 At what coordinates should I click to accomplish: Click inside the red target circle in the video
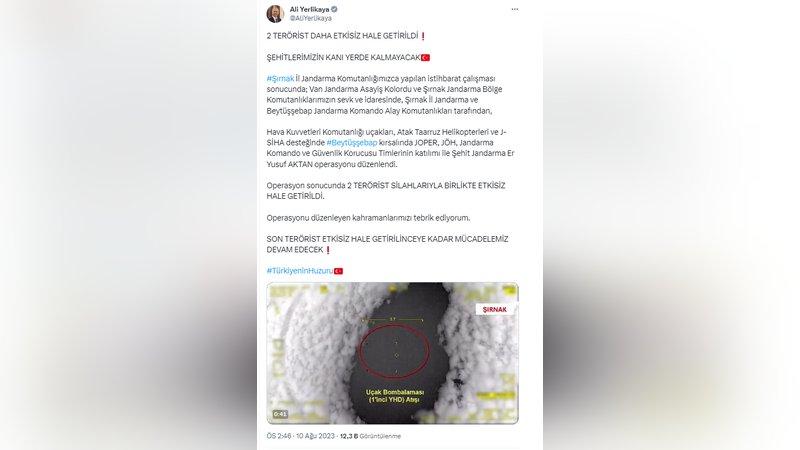point(393,352)
